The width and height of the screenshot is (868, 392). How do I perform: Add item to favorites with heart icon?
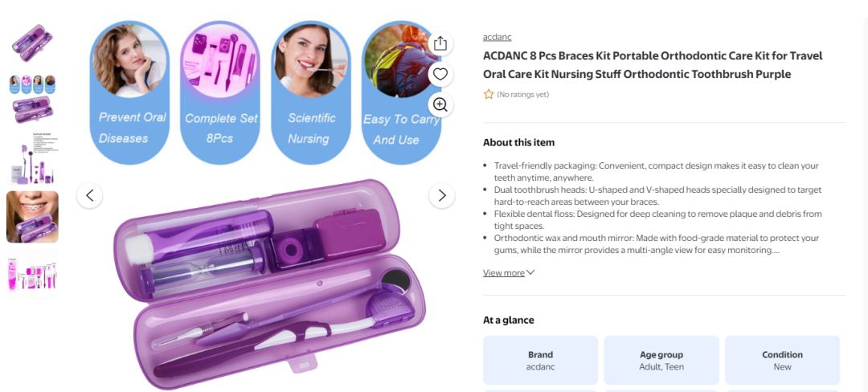[x=440, y=74]
